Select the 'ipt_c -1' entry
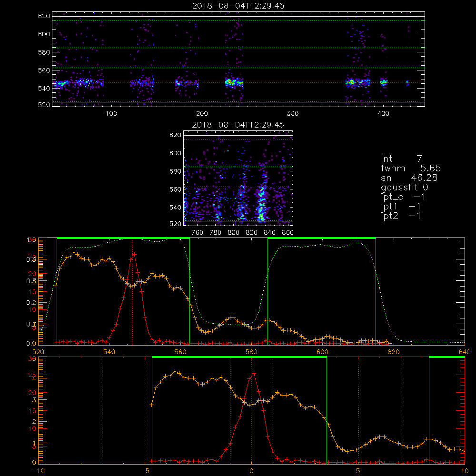 coord(403,197)
